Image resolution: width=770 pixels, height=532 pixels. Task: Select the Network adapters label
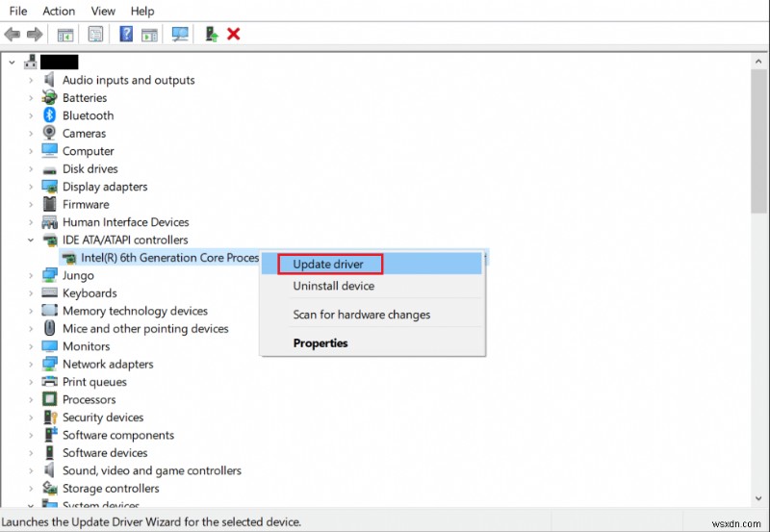tap(108, 364)
